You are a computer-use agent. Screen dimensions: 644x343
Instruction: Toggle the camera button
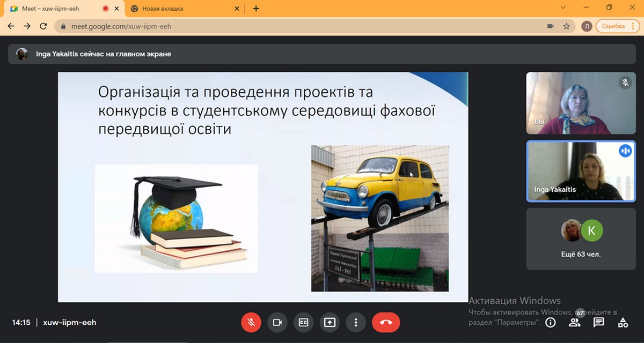tap(277, 323)
